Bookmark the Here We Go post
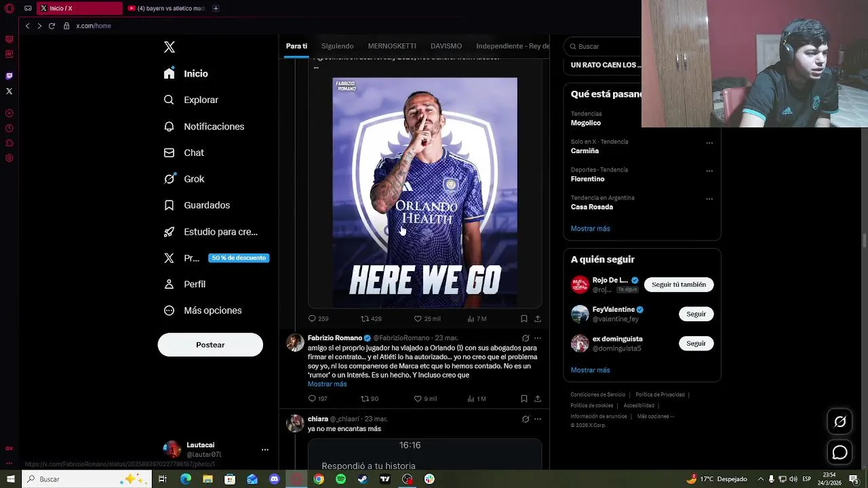 pyautogui.click(x=524, y=319)
